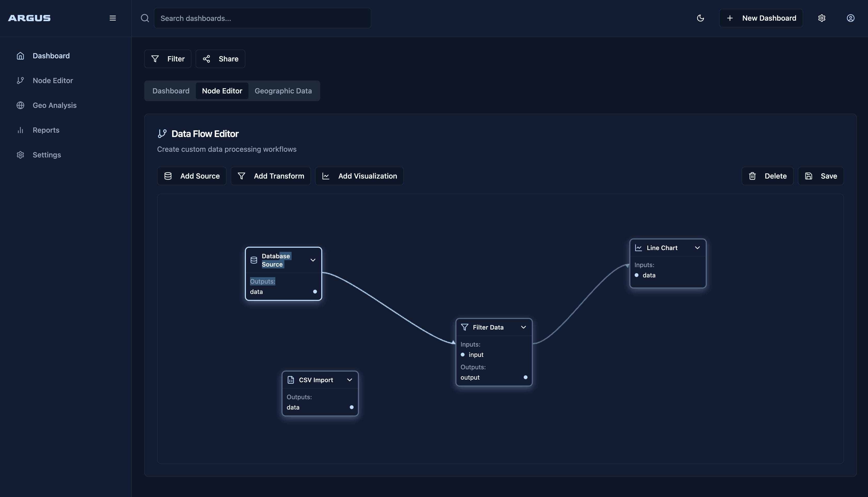Click the chart icon in Line Chart node
Viewport: 868px width, 497px height.
click(x=638, y=248)
